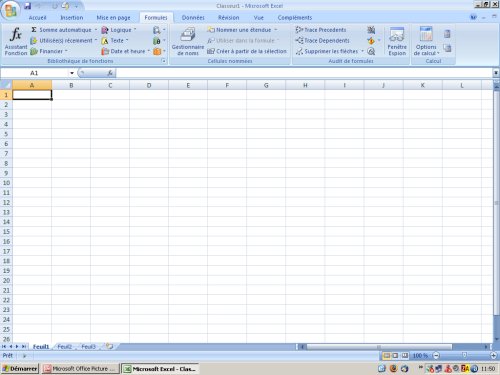This screenshot has height=375, width=500.
Task: Expand the Somme automatique dropdown
Action: [x=96, y=30]
